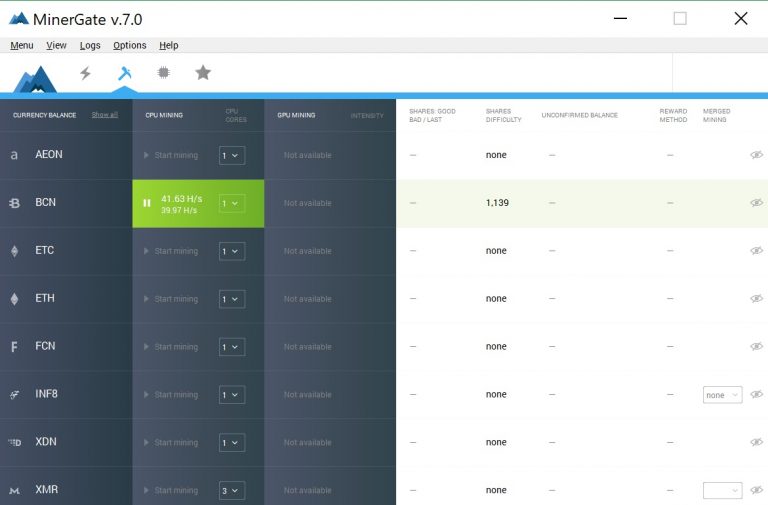768x505 pixels.
Task: Open the chip benchmark tab
Action: (164, 73)
